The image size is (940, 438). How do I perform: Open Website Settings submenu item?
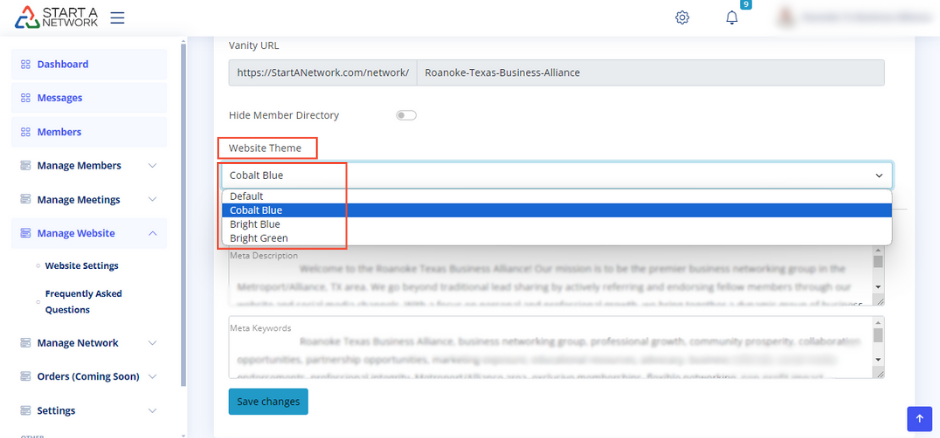[x=81, y=266]
